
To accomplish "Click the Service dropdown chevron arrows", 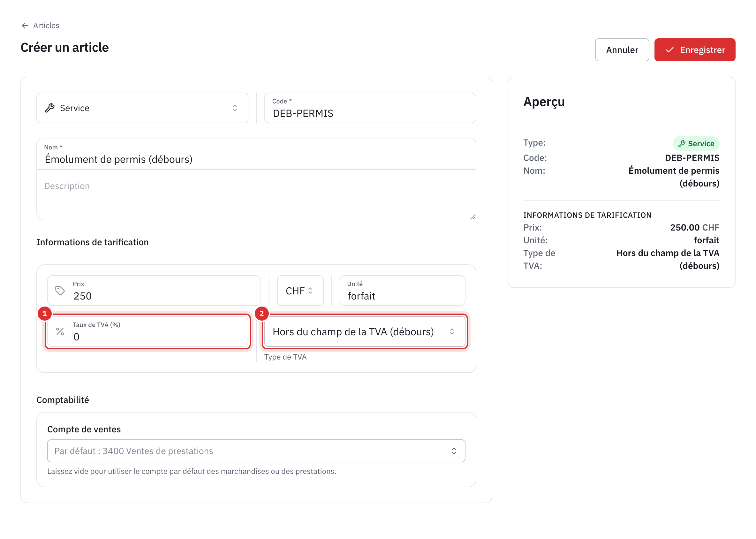I will click(x=235, y=108).
